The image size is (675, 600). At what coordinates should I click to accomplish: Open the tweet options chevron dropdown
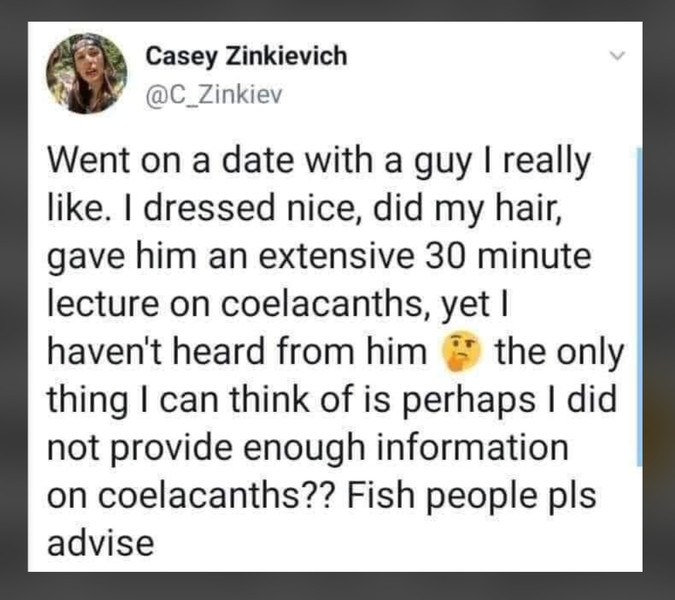point(616,57)
